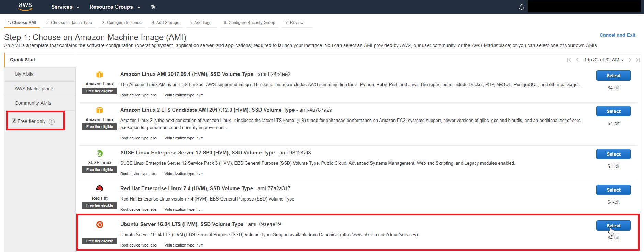Go to Configure Instance step
Viewport: 644px width, 252px height.
coord(122,23)
